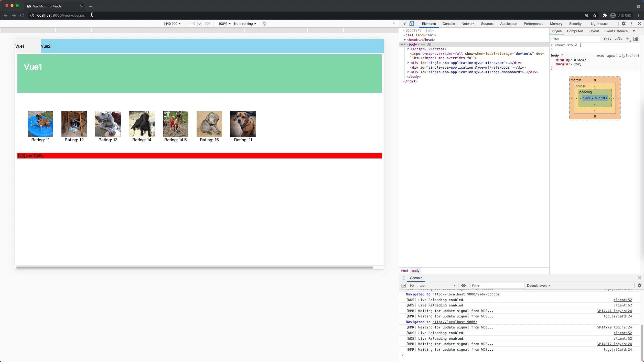The width and height of the screenshot is (644, 362).
Task: Toggle :hov element state panel
Action: 607,39
